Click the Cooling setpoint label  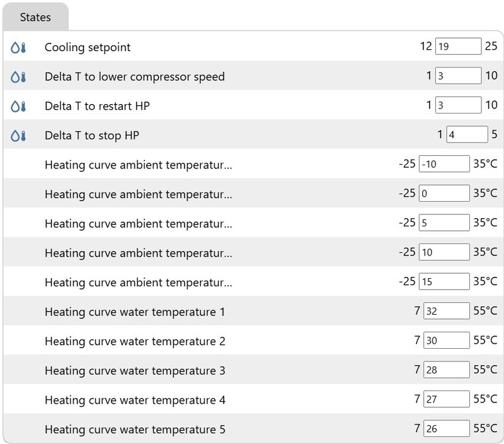(88, 47)
